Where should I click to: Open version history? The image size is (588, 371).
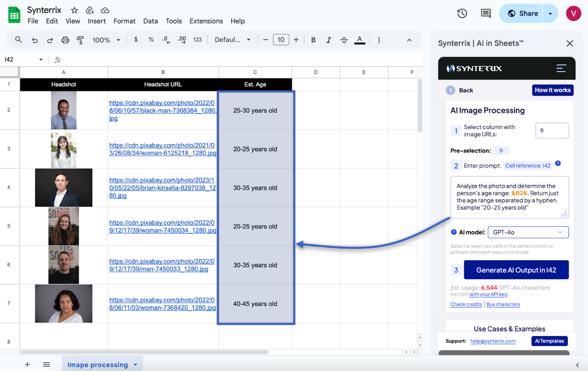(x=462, y=13)
